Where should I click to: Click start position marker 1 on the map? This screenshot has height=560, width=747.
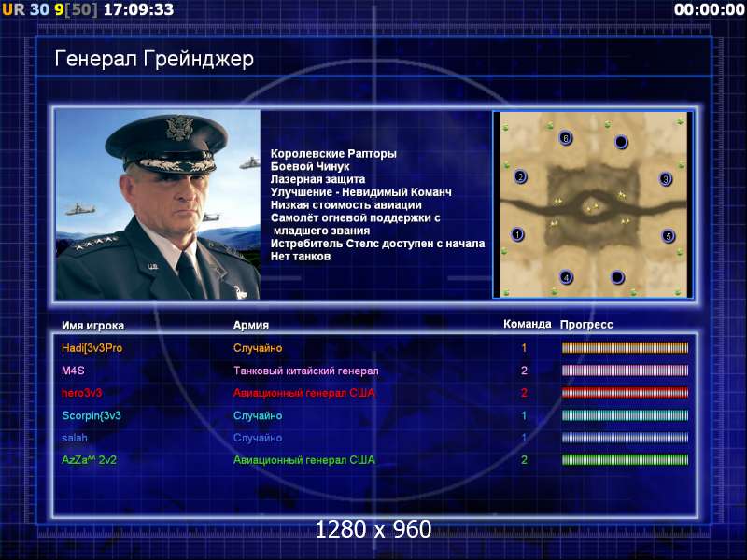(517, 234)
